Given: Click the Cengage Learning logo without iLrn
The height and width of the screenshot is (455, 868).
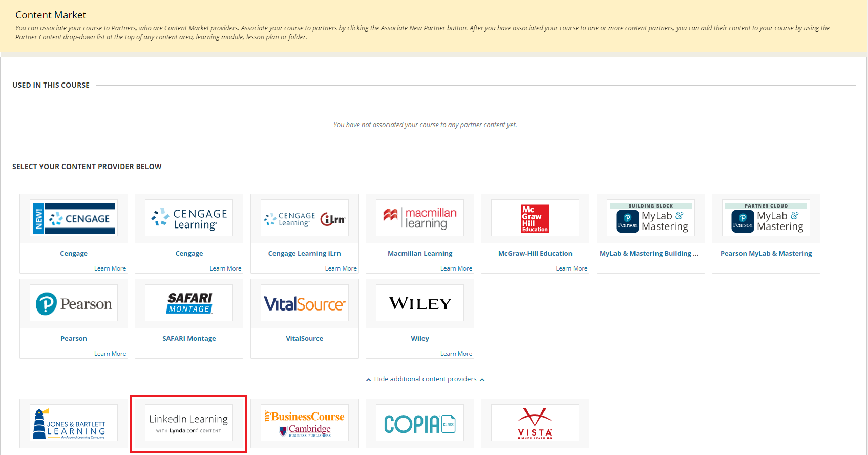Looking at the screenshot, I should coord(189,218).
